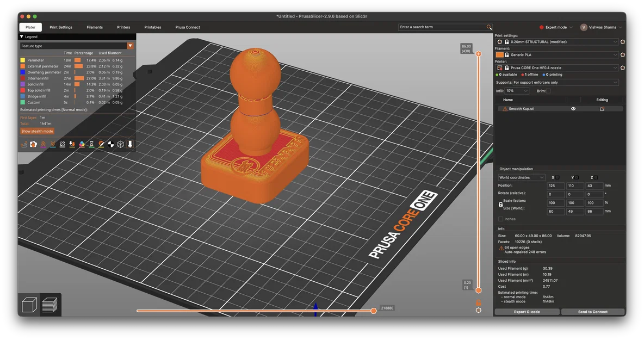The width and height of the screenshot is (644, 340).
Task: Click the horizontal moves slider handle
Action: click(x=374, y=311)
